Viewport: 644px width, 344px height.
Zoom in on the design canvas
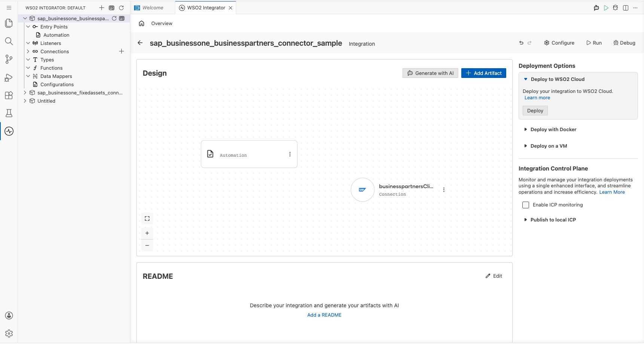(x=147, y=233)
